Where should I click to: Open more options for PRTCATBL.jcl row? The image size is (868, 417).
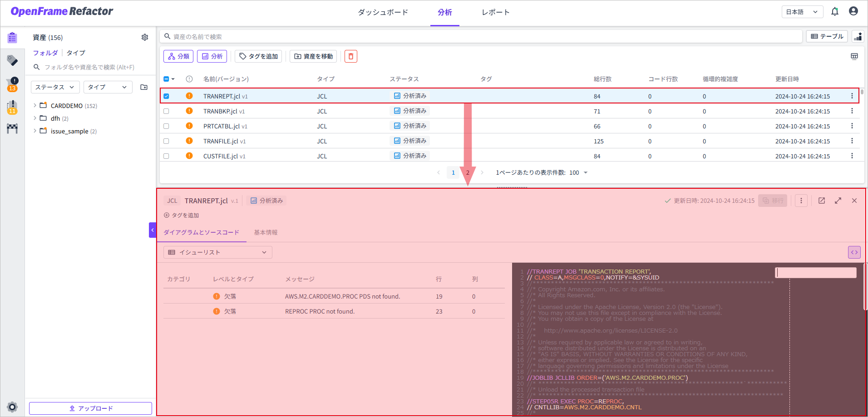coord(852,126)
